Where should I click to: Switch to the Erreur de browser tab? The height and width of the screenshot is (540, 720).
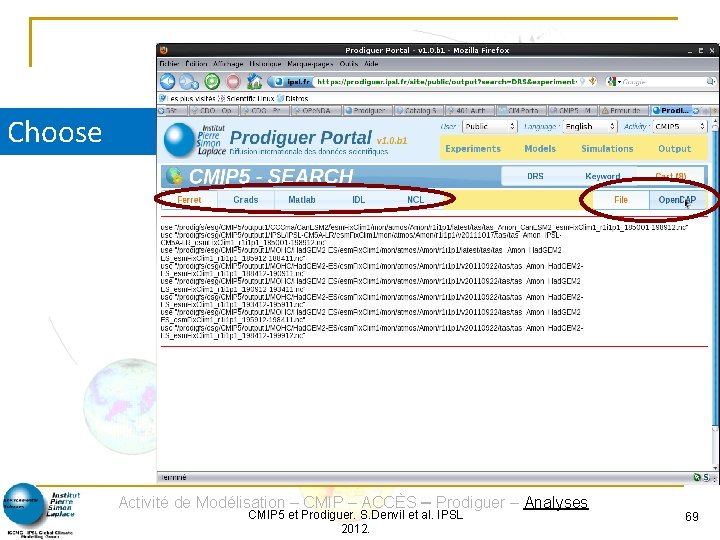tap(624, 111)
